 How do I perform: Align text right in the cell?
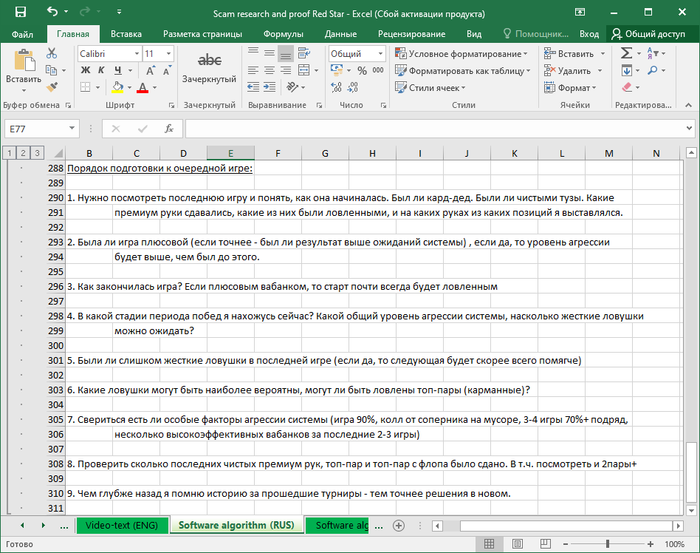click(x=286, y=70)
